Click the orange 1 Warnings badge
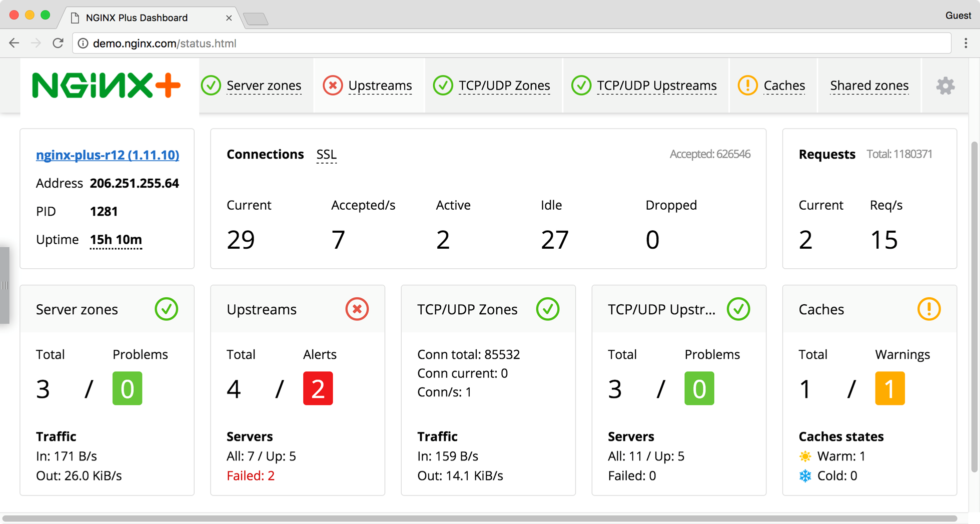Viewport: 980px width, 524px height. click(889, 388)
